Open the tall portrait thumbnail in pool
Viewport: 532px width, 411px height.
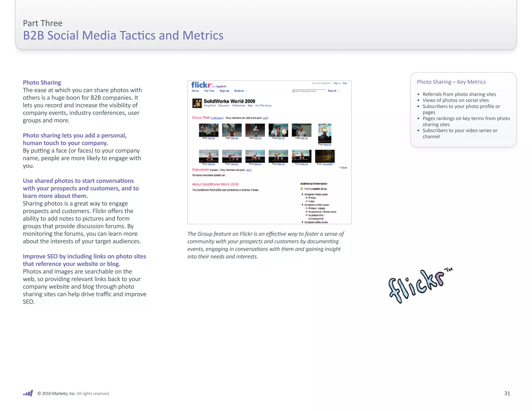coord(325,133)
